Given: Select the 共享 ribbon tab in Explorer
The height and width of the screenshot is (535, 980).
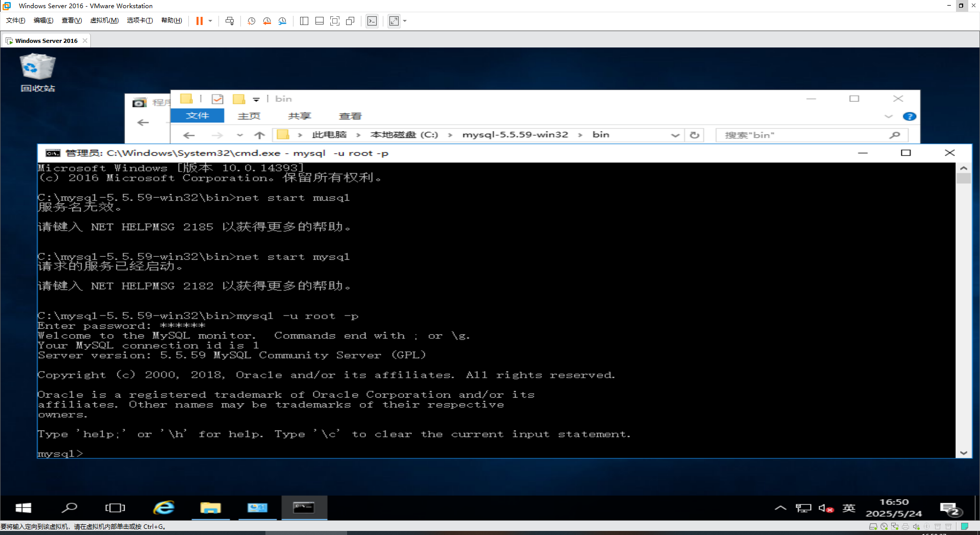Looking at the screenshot, I should [299, 116].
